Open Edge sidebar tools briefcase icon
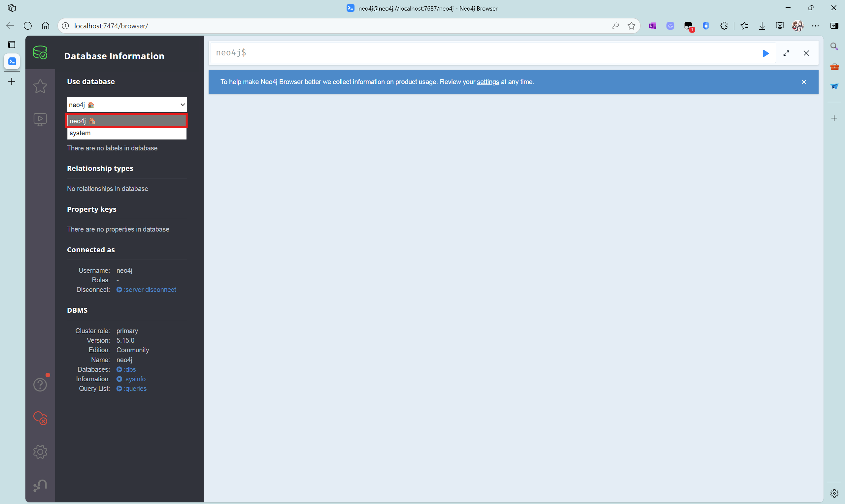Screen dimensions: 845x504 [834, 67]
